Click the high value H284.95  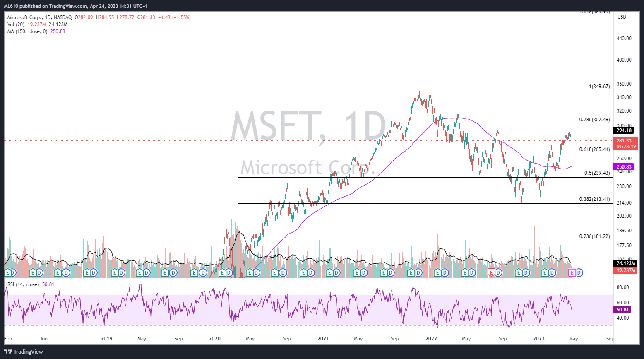tap(105, 17)
